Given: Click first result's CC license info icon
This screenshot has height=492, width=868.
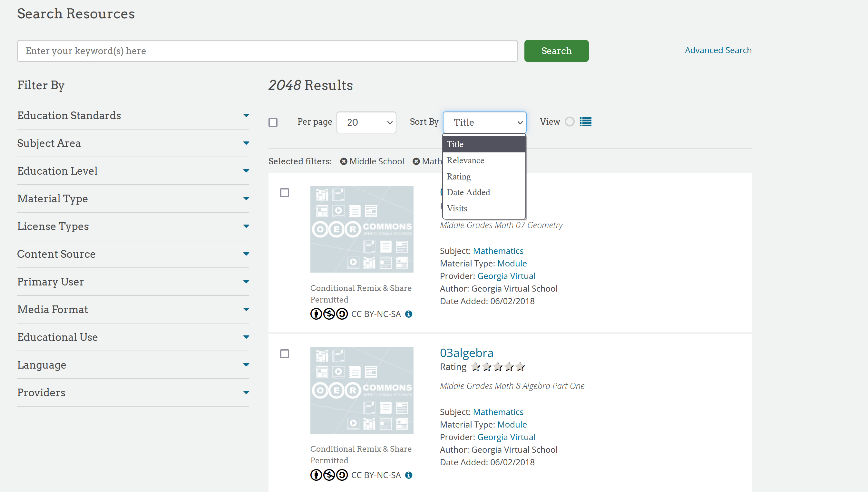Looking at the screenshot, I should click(409, 314).
